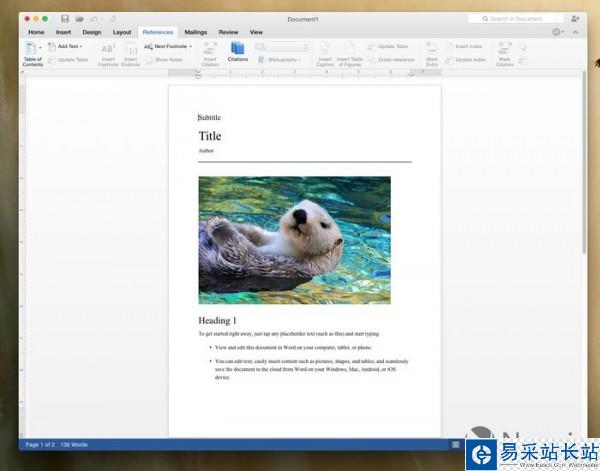Collapse the ribbon with the chevron

pyautogui.click(x=575, y=32)
